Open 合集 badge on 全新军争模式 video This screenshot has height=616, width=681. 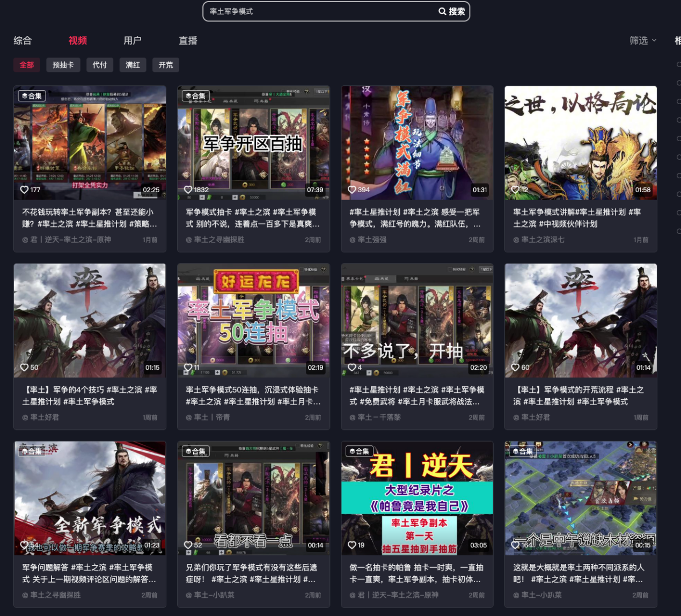pyautogui.click(x=32, y=451)
